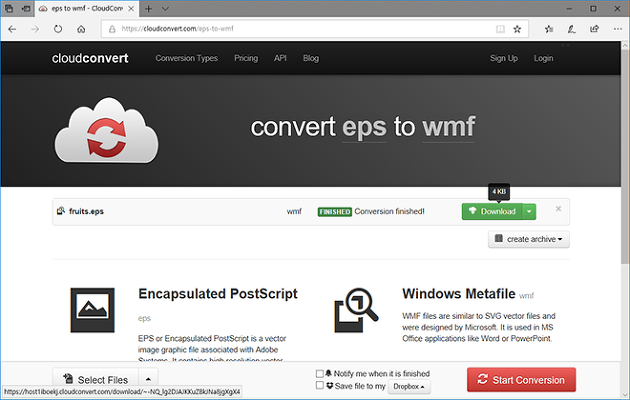Open the browser home page
Image resolution: width=630 pixels, height=400 pixels.
[81, 29]
